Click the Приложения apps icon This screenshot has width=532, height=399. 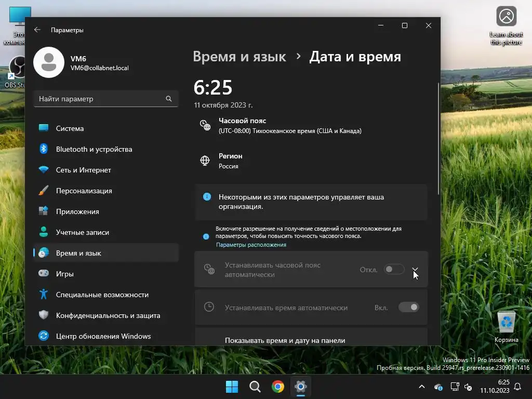(x=44, y=211)
